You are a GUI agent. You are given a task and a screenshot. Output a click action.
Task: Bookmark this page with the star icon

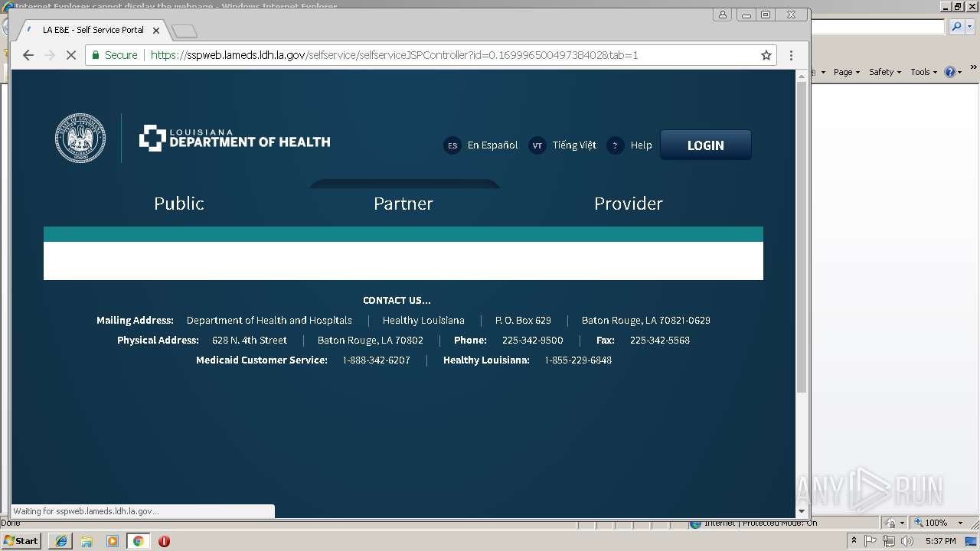click(766, 55)
